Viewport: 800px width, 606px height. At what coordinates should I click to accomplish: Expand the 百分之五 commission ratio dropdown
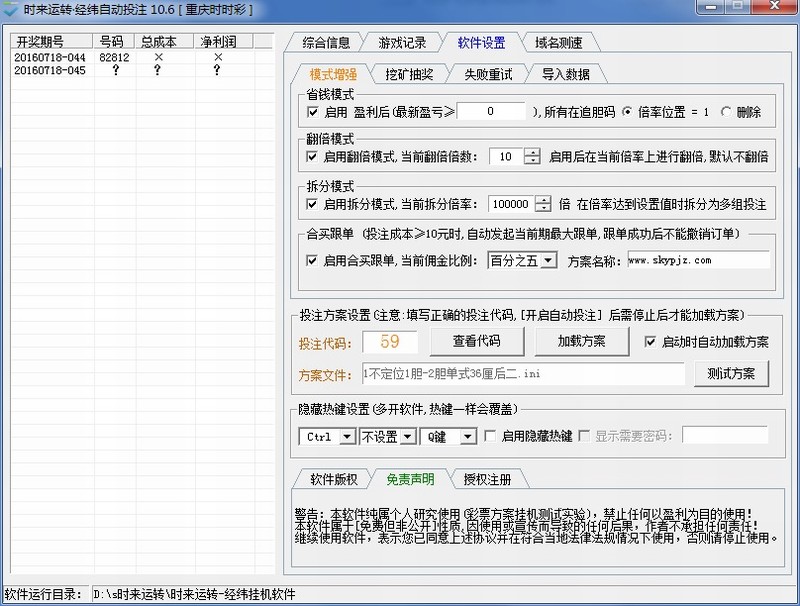pos(549,260)
